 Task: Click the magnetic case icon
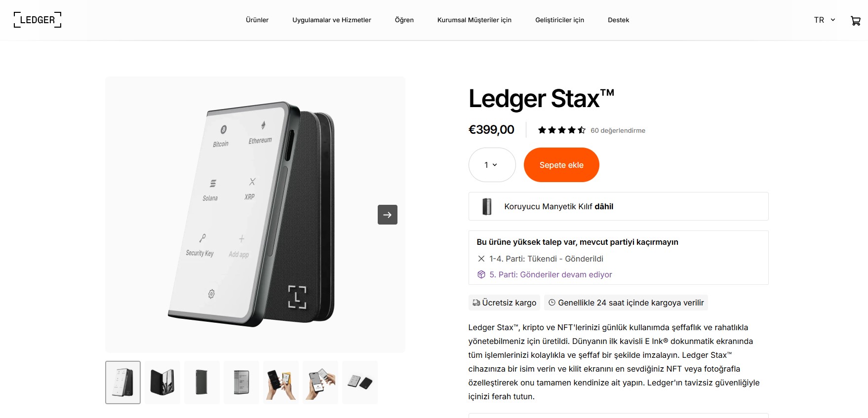pyautogui.click(x=487, y=206)
